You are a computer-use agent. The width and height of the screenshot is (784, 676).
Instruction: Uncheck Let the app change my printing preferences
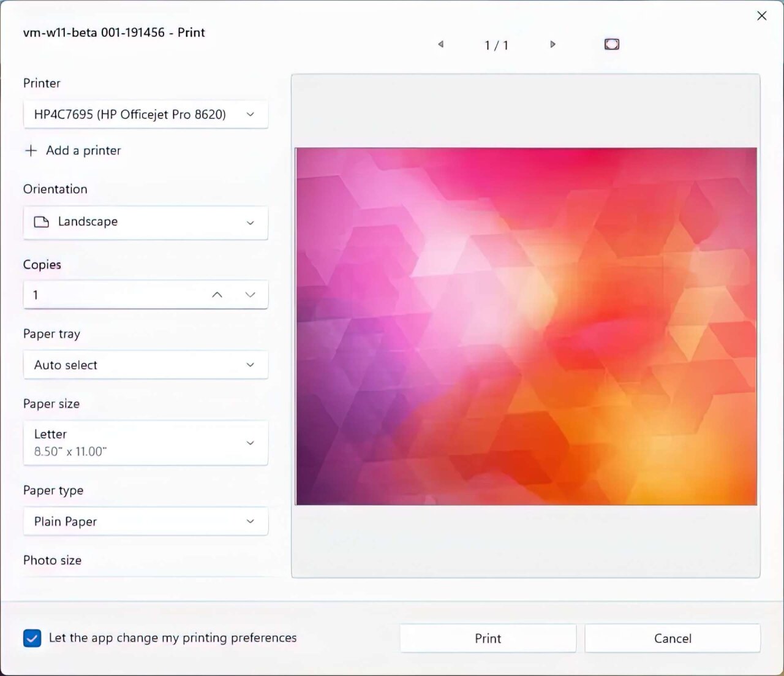32,638
